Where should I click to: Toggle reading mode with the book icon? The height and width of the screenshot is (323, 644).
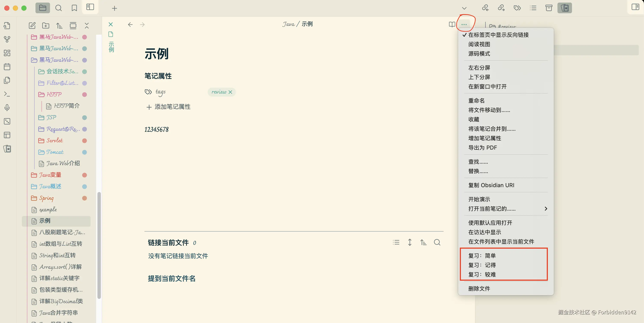coord(452,24)
